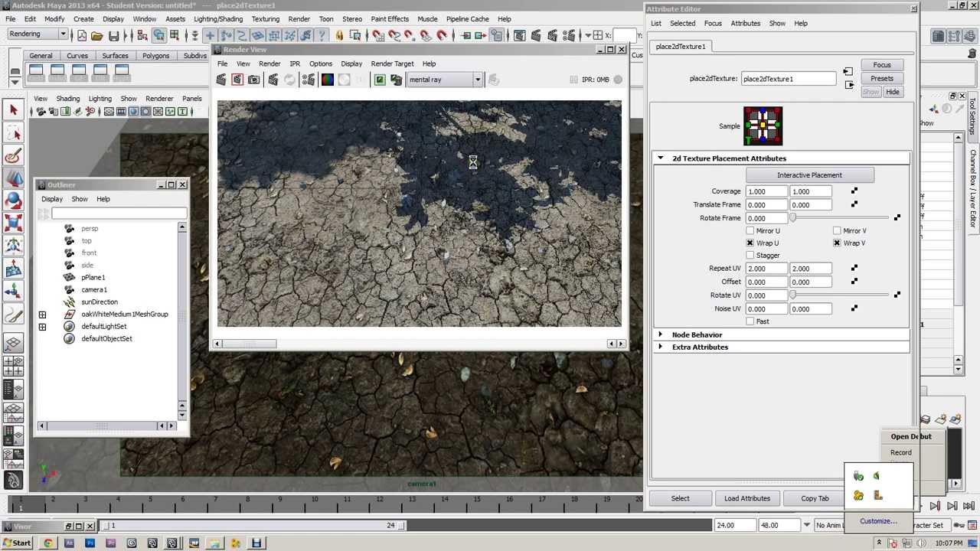Select the Paint Selection tool
Screen dimensions: 980x551
pos(13,157)
